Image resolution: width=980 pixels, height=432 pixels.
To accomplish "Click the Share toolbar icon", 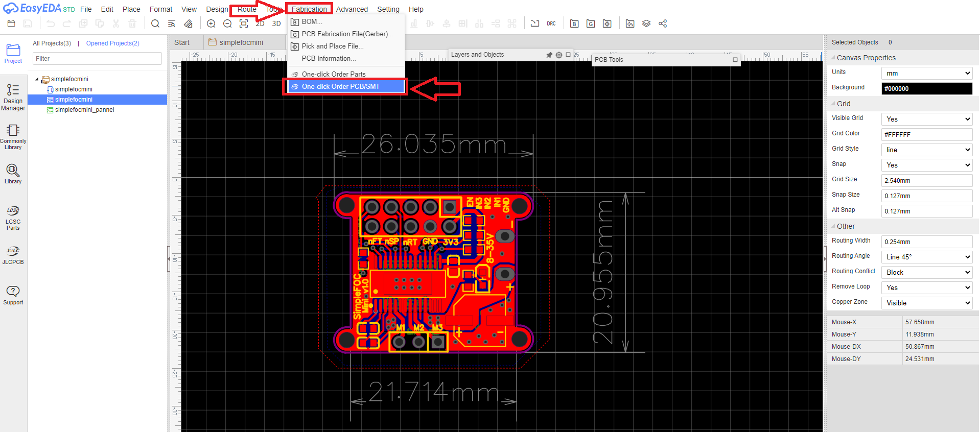I will (663, 23).
